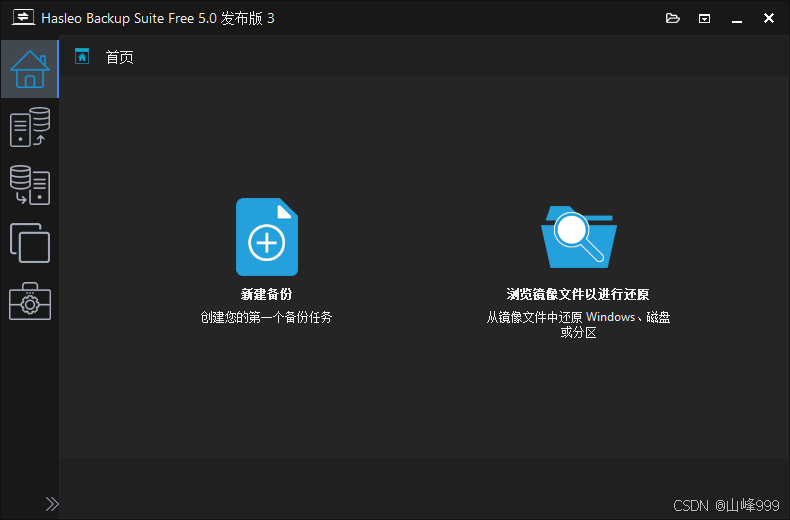Open the Restore sidebar icon
This screenshot has height=520, width=790.
(x=30, y=185)
